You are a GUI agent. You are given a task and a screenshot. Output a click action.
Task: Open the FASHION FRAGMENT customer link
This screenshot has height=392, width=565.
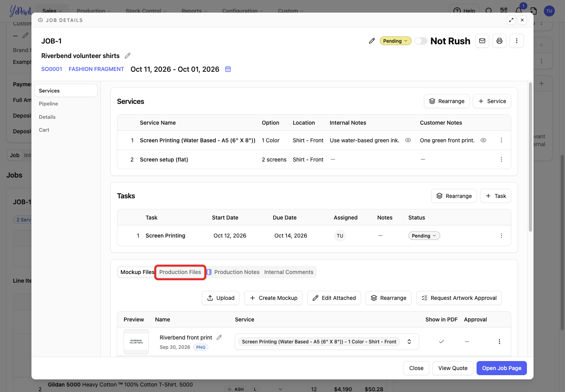[96, 69]
